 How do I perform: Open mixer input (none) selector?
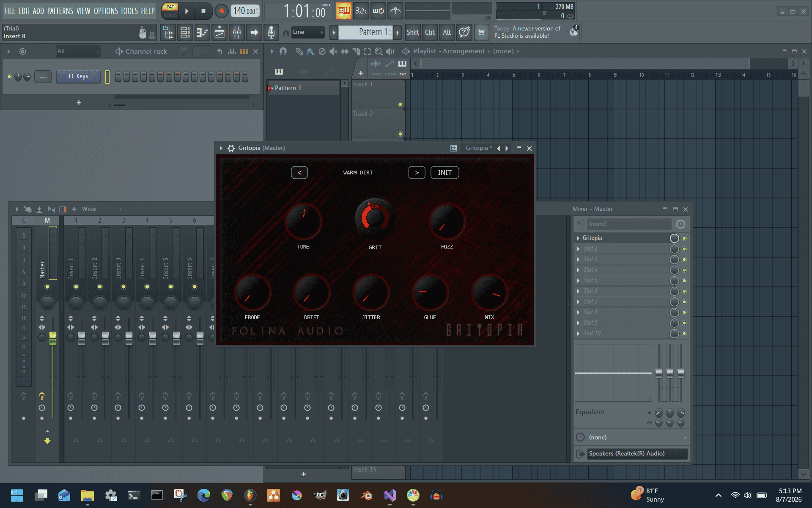click(630, 224)
